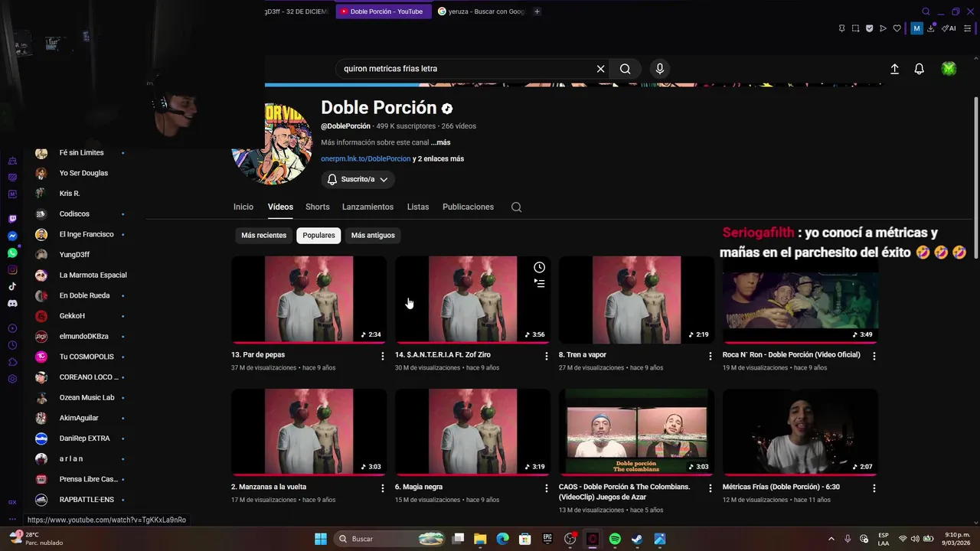Viewport: 980px width, 551px height.
Task: Open the channel Lanzamientos tab
Action: point(367,207)
